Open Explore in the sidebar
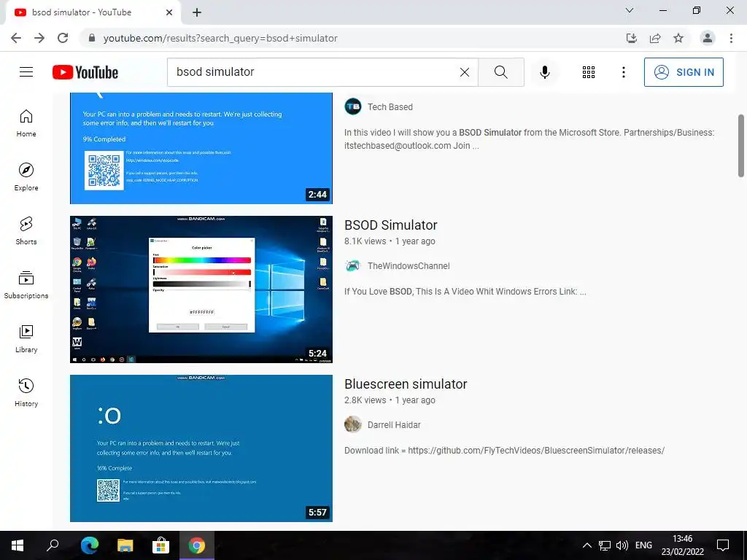Image resolution: width=747 pixels, height=560 pixels. pyautogui.click(x=26, y=177)
